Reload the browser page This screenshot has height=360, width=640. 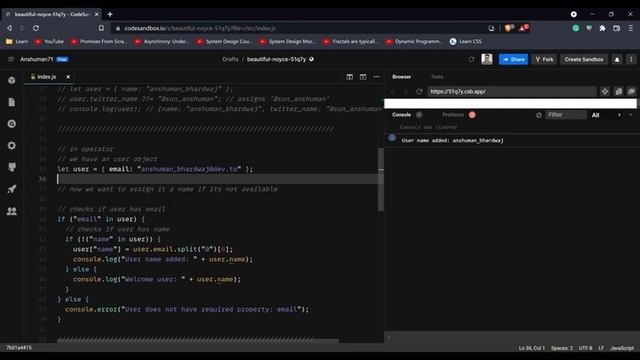click(36, 28)
